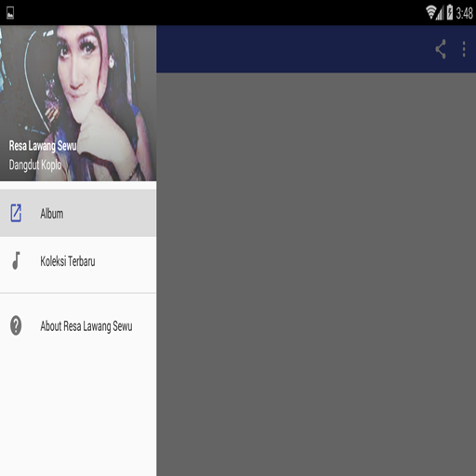Open the screenshot notification icon in status bar
This screenshot has width=476, height=476.
click(x=10, y=13)
